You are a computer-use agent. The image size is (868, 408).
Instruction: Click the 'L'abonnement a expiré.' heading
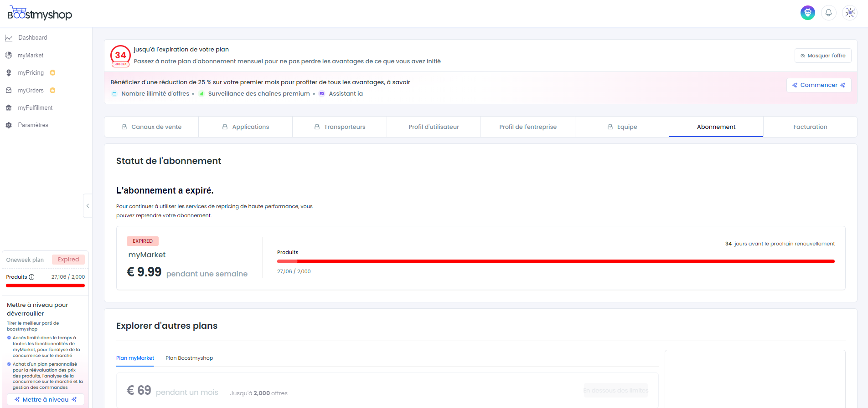click(165, 190)
